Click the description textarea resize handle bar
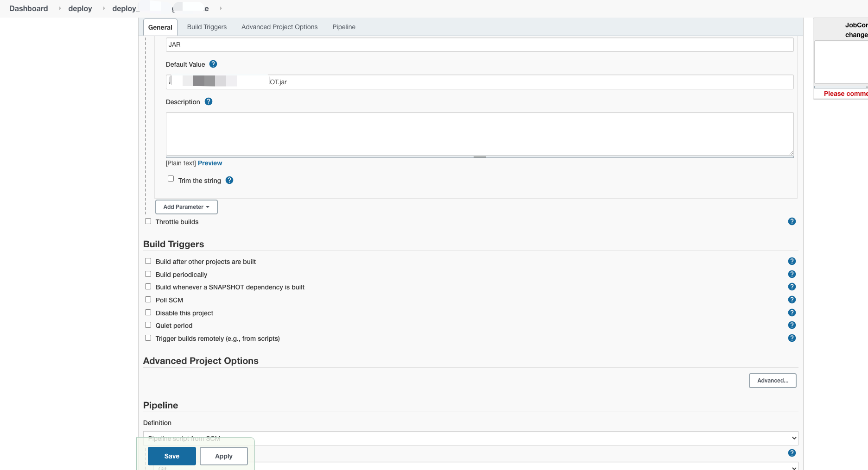 tap(480, 157)
